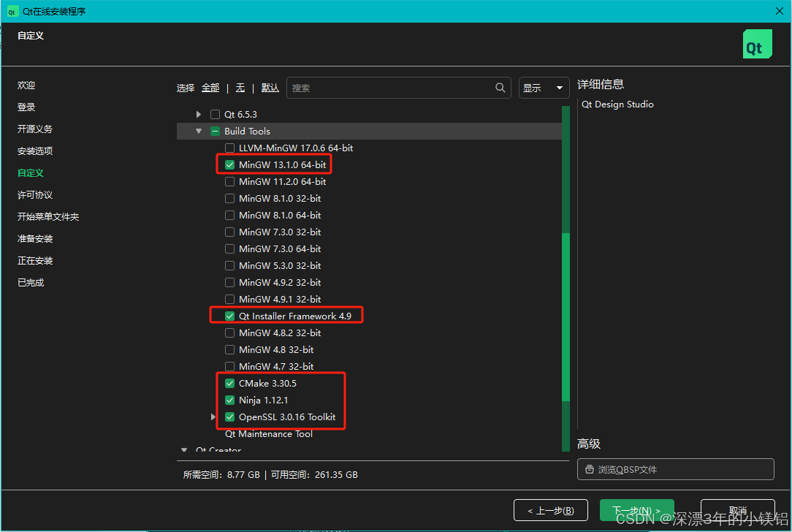Check MinGW 4.7 32-bit

[230, 366]
